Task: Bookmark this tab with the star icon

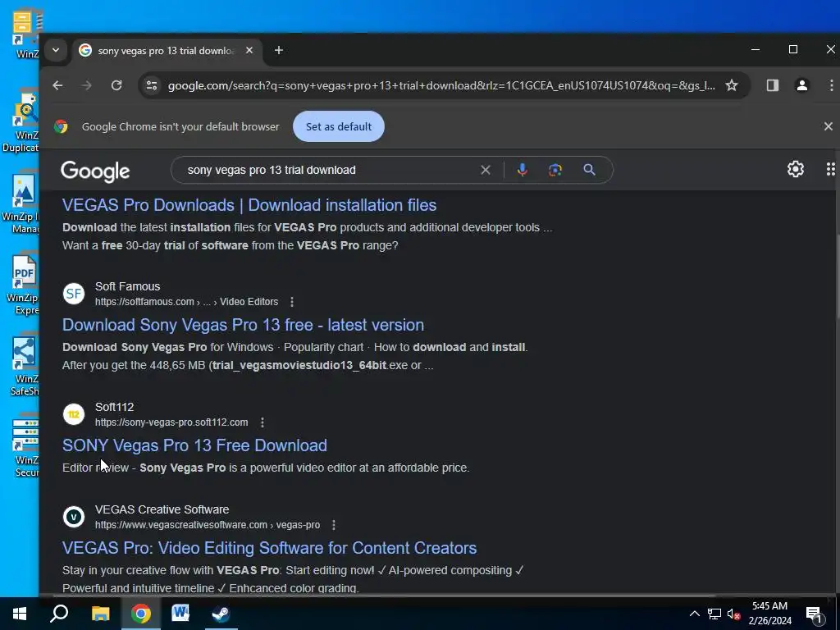Action: click(731, 85)
